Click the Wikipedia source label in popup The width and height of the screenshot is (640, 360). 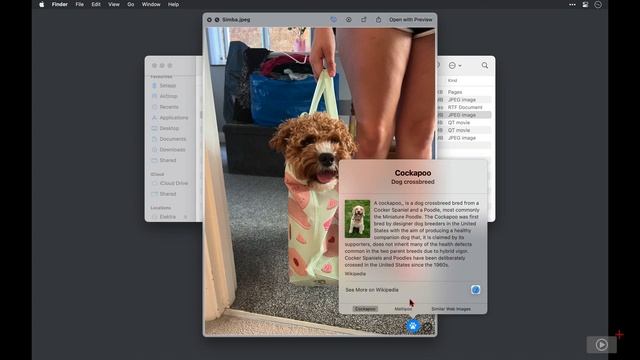tap(355, 274)
